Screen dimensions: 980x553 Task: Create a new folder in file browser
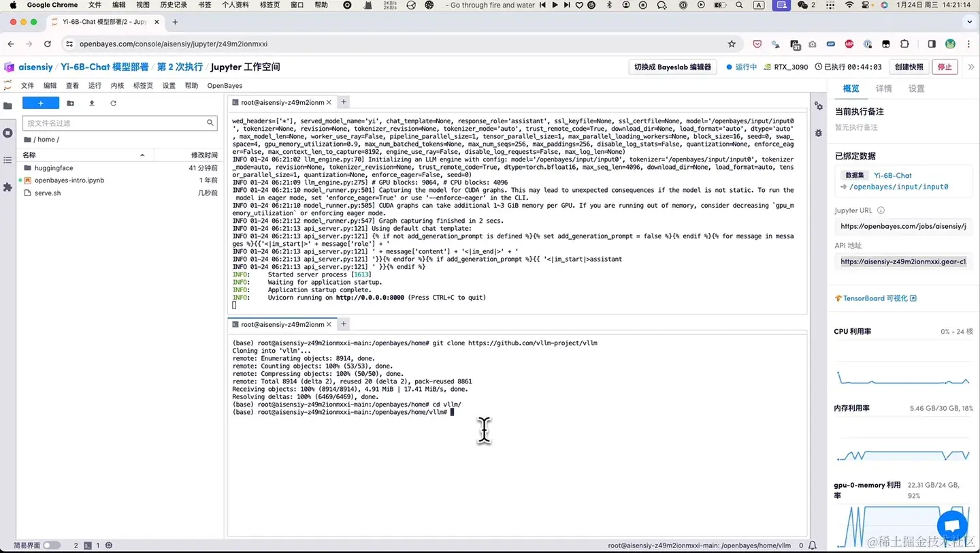[71, 104]
